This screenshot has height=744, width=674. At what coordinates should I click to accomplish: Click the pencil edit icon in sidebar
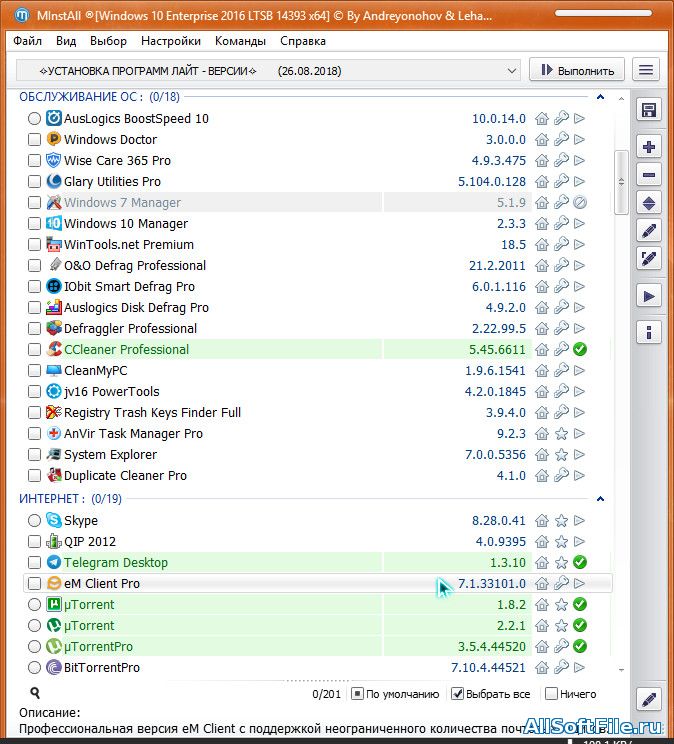(x=648, y=231)
